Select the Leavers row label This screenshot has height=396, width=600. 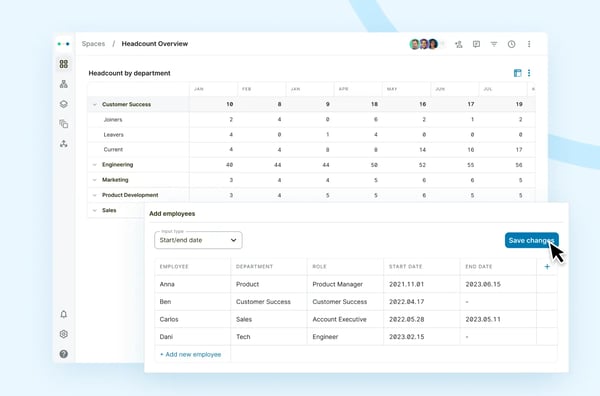(x=114, y=135)
